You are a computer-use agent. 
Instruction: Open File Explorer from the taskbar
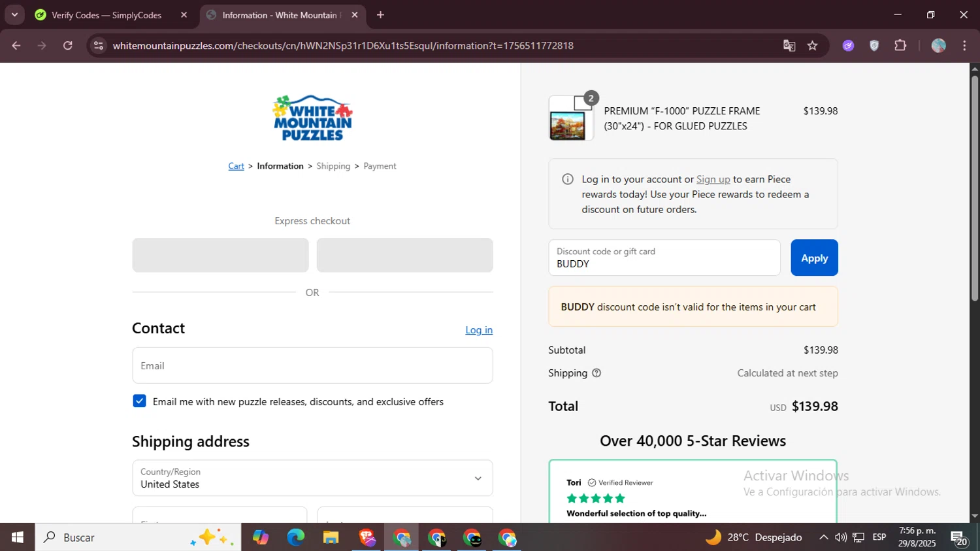pyautogui.click(x=331, y=537)
